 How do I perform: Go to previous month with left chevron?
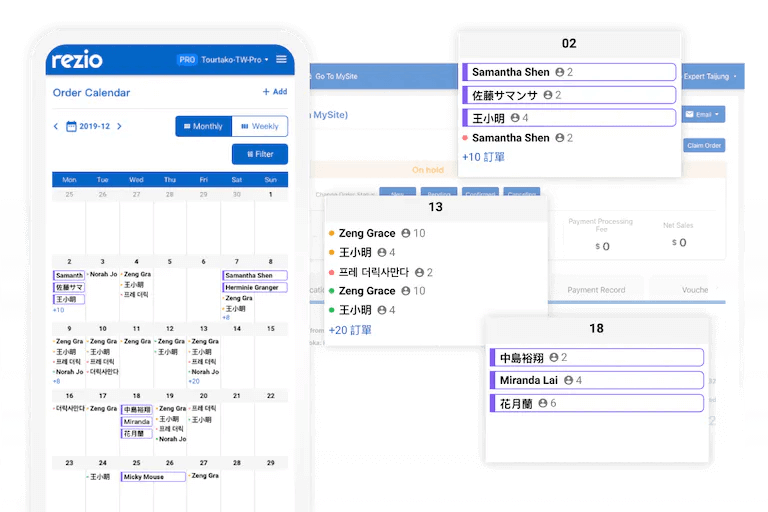[x=56, y=127]
